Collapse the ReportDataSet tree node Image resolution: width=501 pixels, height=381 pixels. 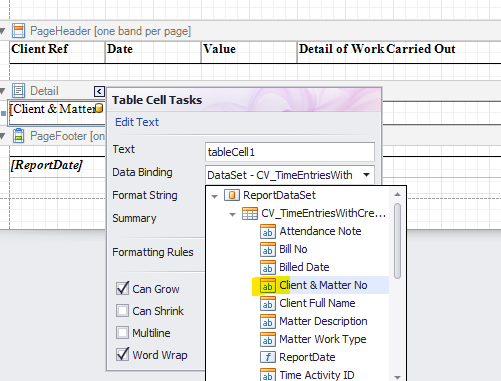coord(215,196)
